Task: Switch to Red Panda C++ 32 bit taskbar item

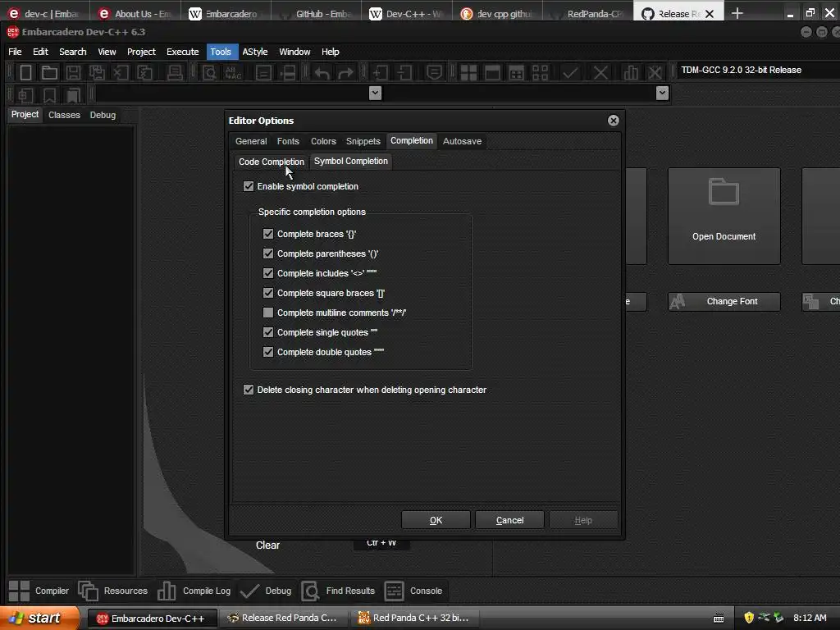Action: point(416,619)
